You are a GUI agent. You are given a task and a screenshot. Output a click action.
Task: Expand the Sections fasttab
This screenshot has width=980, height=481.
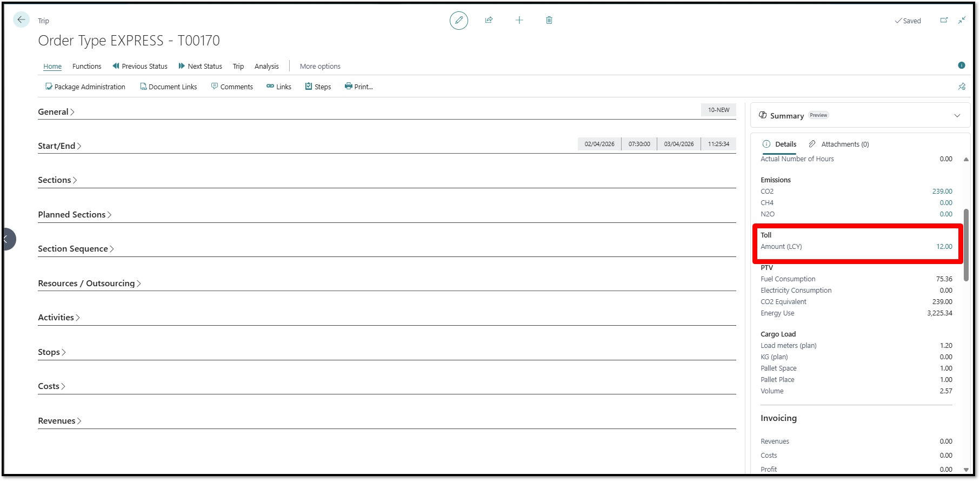(57, 180)
